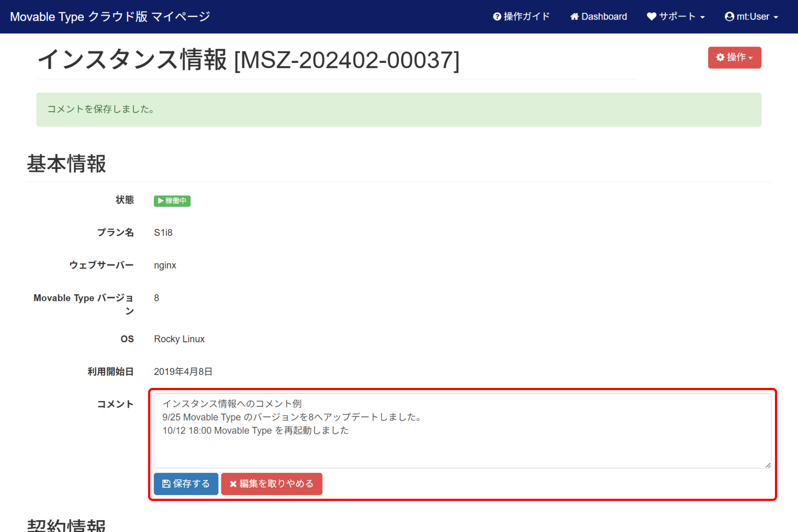The width and height of the screenshot is (798, 532).
Task: Click the green コメントを保存しました alert
Action: 399,110
